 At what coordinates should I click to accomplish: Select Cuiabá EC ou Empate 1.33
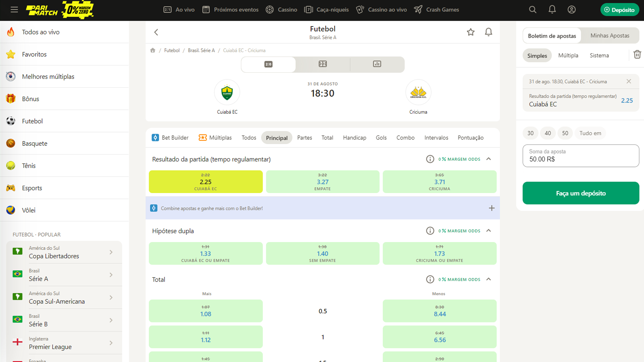click(206, 253)
